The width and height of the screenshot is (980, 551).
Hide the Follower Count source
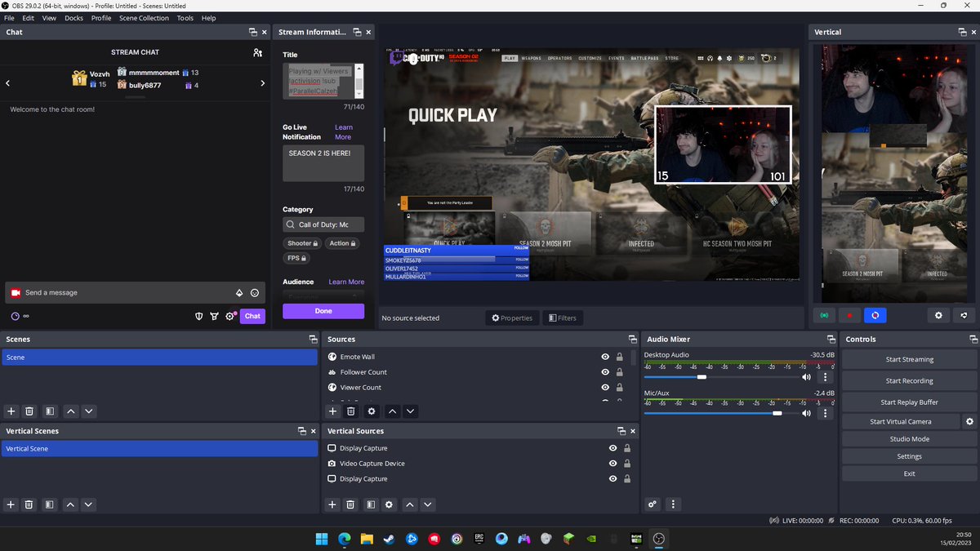click(605, 372)
